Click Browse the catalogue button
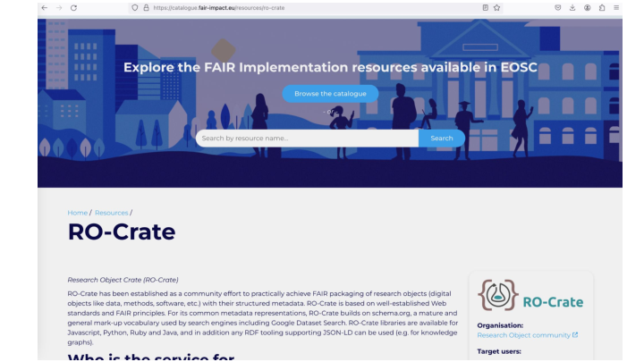644x362 pixels. pos(330,94)
